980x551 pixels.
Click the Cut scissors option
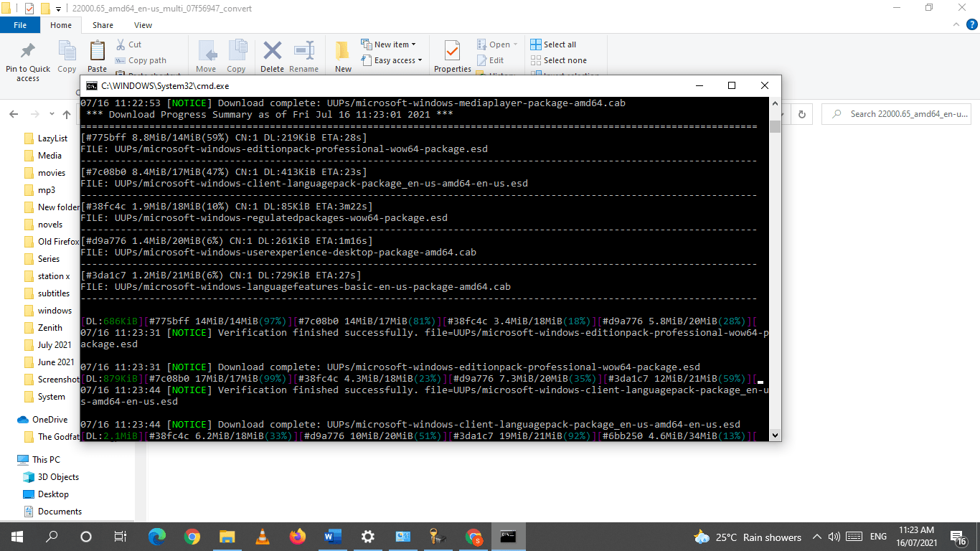128,44
